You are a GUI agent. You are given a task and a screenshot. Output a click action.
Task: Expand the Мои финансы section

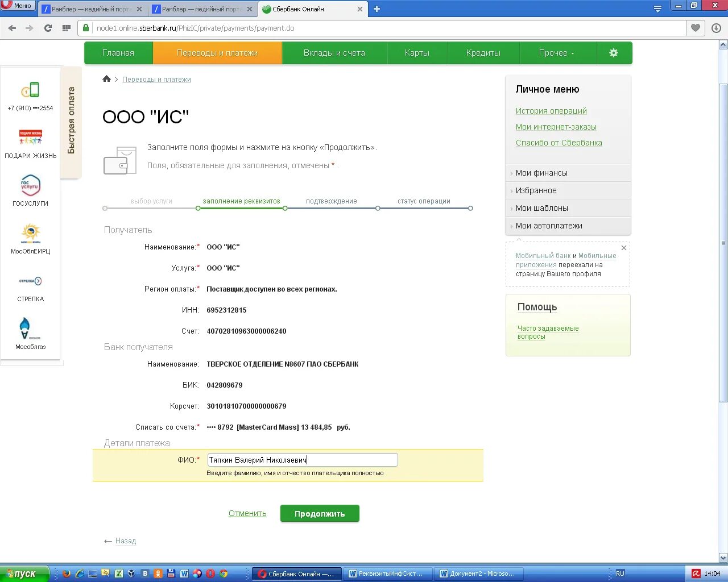568,173
